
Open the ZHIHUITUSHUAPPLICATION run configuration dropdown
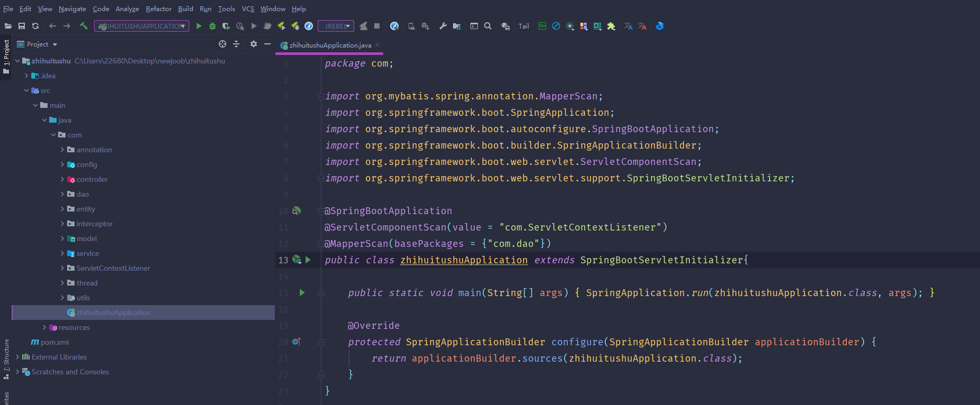142,26
